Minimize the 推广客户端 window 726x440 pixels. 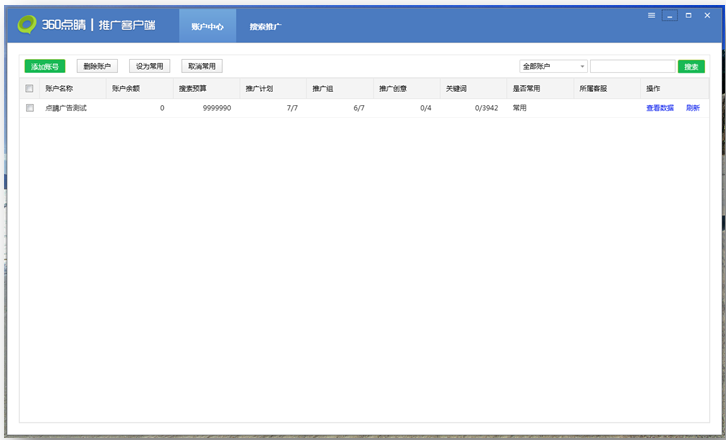pyautogui.click(x=670, y=15)
